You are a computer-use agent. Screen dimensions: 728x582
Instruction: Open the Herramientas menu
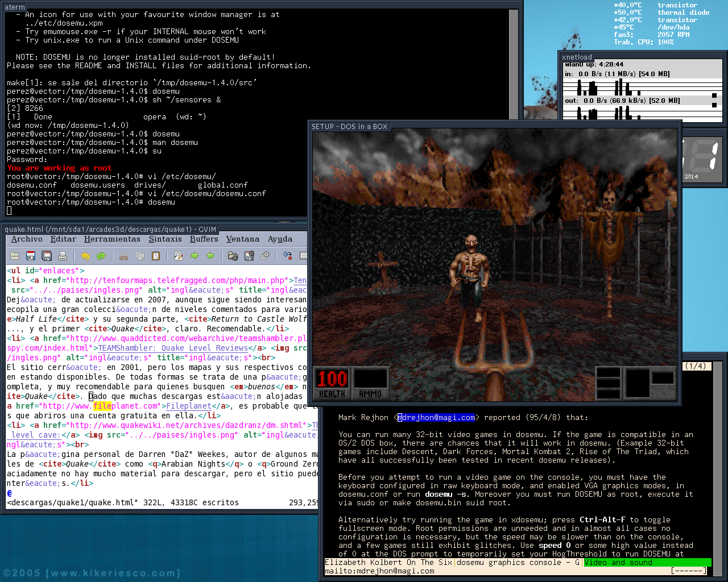[x=112, y=239]
